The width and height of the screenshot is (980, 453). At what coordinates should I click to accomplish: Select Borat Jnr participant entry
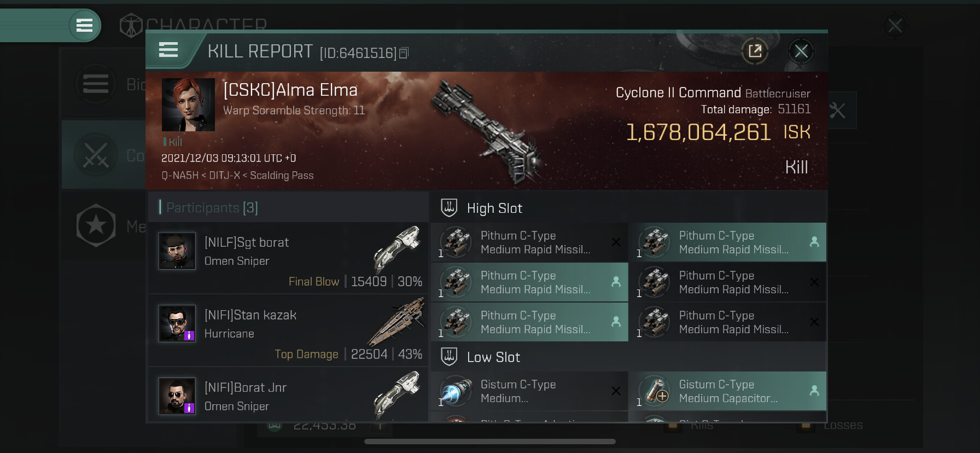click(x=288, y=395)
